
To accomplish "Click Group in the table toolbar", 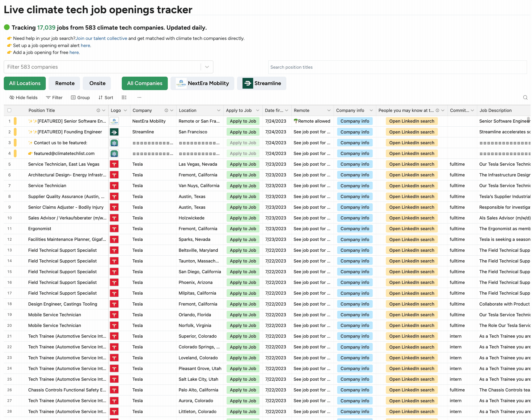I will 80,98.
